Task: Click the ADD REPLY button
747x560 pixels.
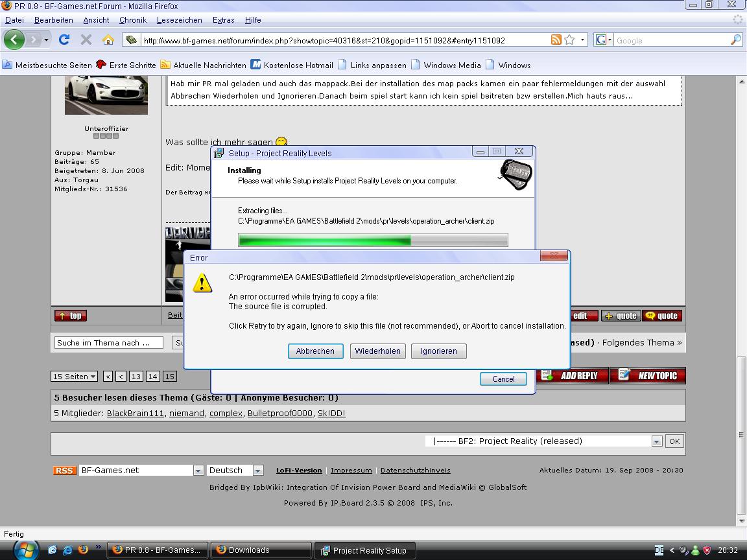Action: point(573,375)
